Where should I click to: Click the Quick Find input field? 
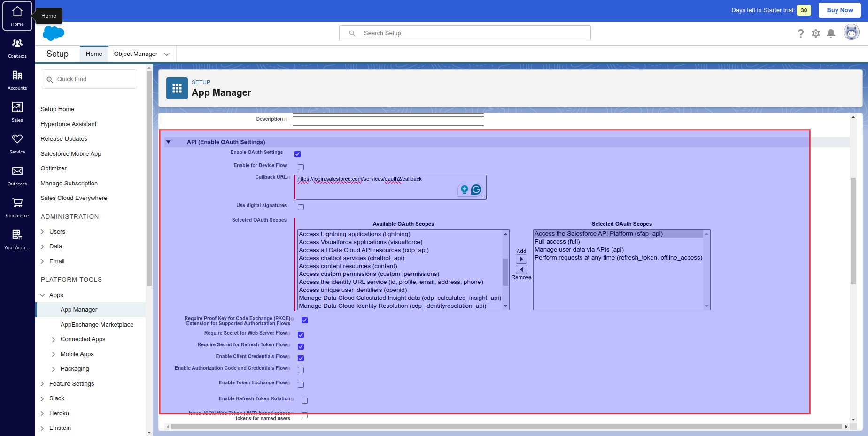89,79
